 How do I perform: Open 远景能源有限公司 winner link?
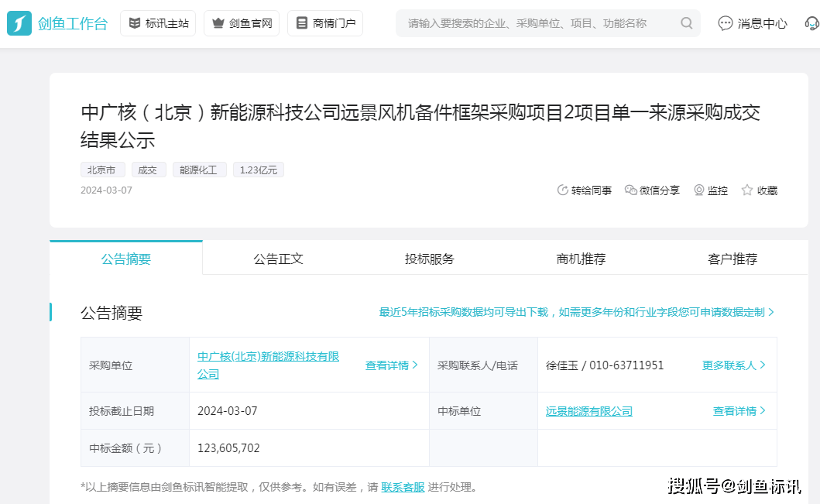[588, 411]
